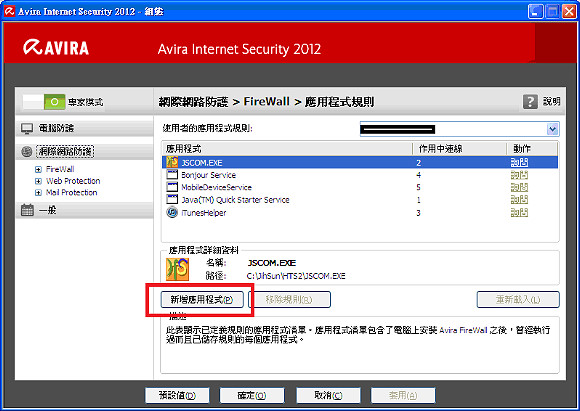Click the Java Quick Starter Service icon
The image size is (580, 411).
(x=172, y=199)
